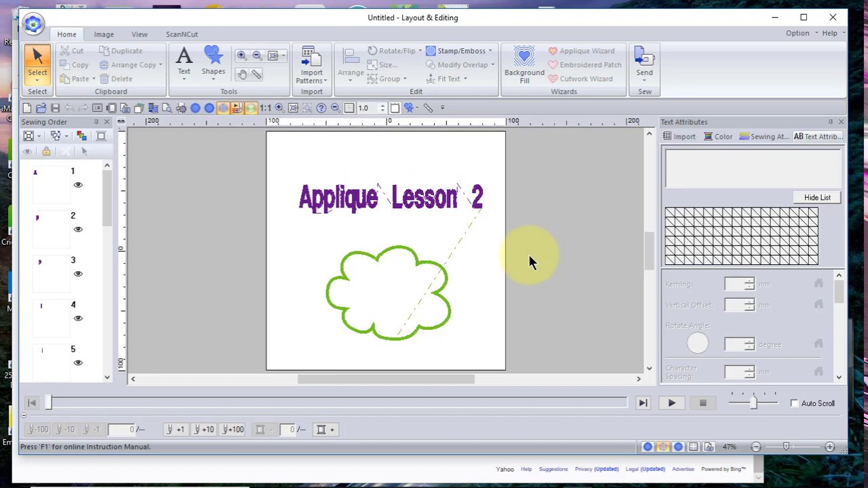Click the application logo button
This screenshot has width=868, height=488.
coord(33,24)
